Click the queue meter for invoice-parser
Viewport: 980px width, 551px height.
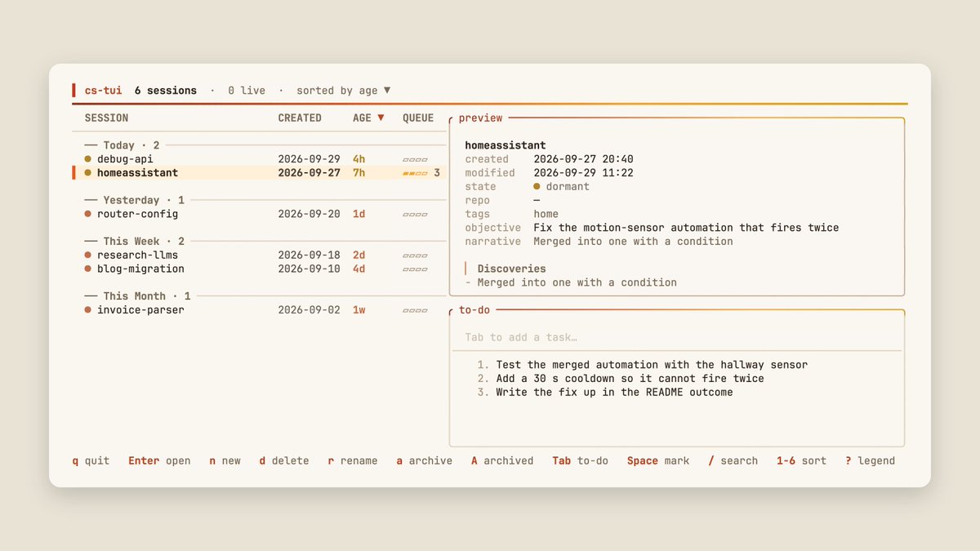[x=415, y=310]
